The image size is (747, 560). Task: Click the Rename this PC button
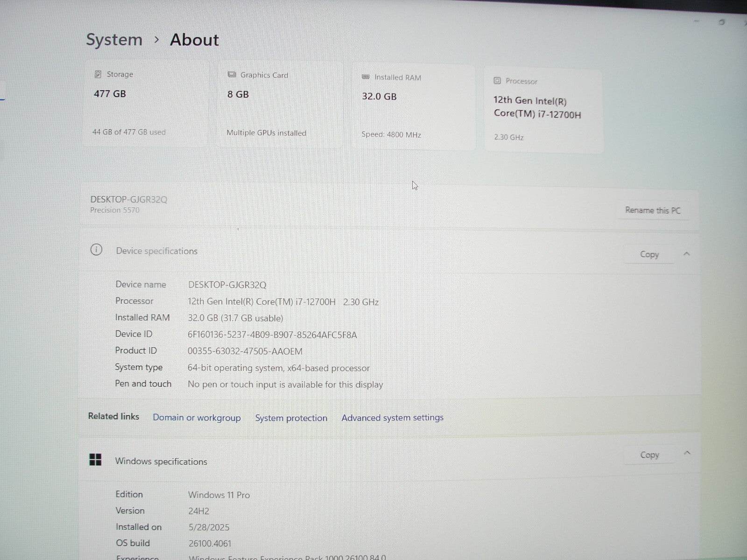(653, 210)
